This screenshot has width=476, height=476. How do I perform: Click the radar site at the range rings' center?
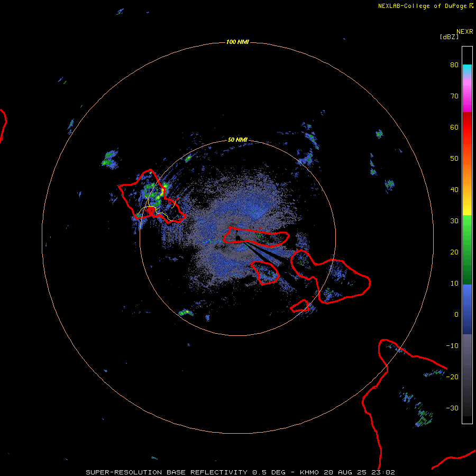point(237,237)
